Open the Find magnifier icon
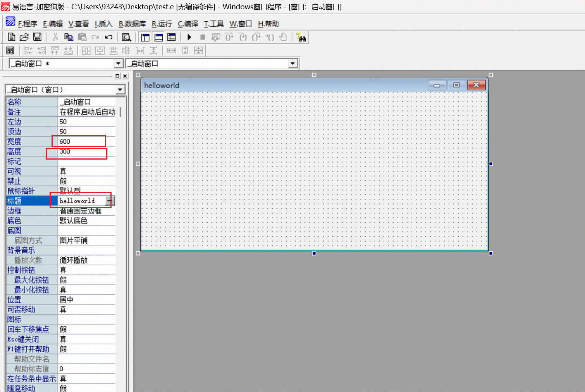This screenshot has height=392, width=585. pyautogui.click(x=127, y=37)
